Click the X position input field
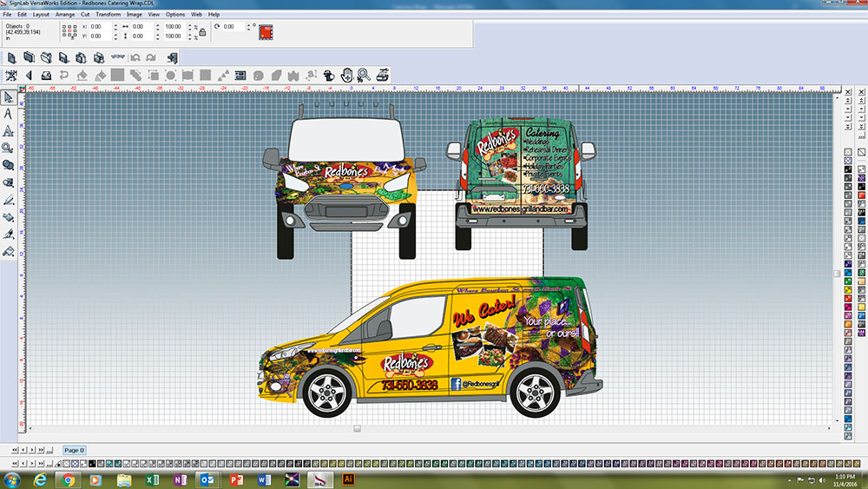868x489 pixels. tap(101, 27)
